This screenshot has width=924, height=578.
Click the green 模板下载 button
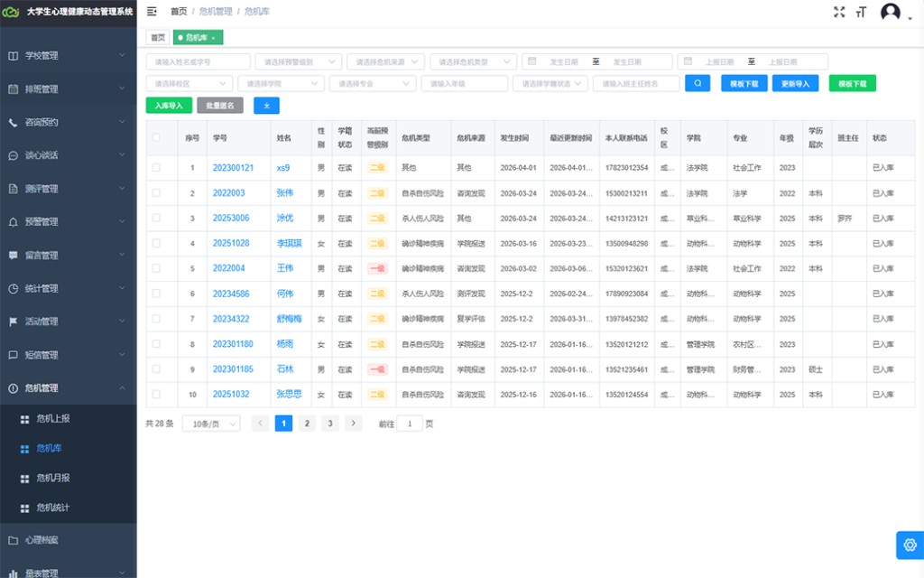pos(852,83)
